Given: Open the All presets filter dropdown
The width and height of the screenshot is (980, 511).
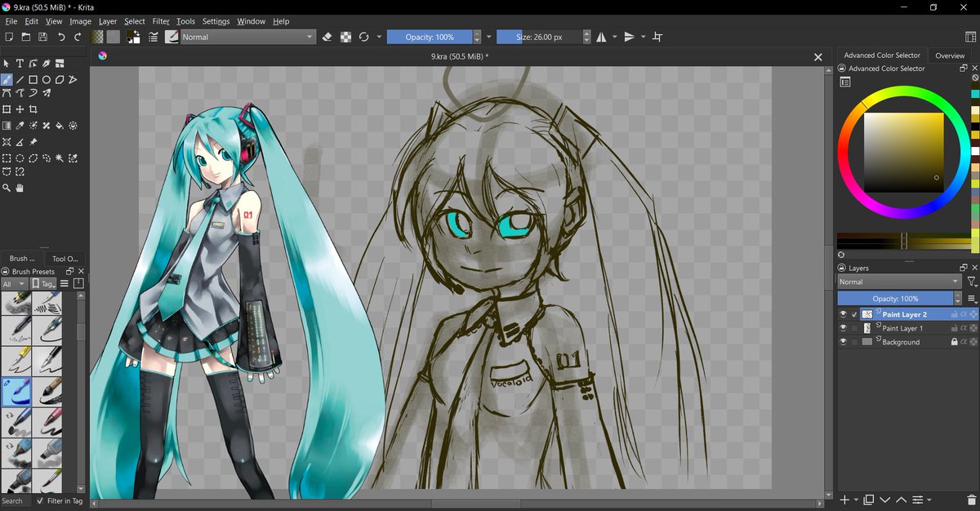Looking at the screenshot, I should tap(15, 284).
